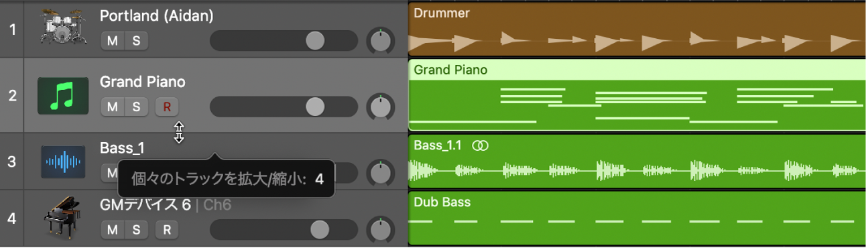
Task: Click the GMデバイス 6 volume slider
Action: click(284, 230)
